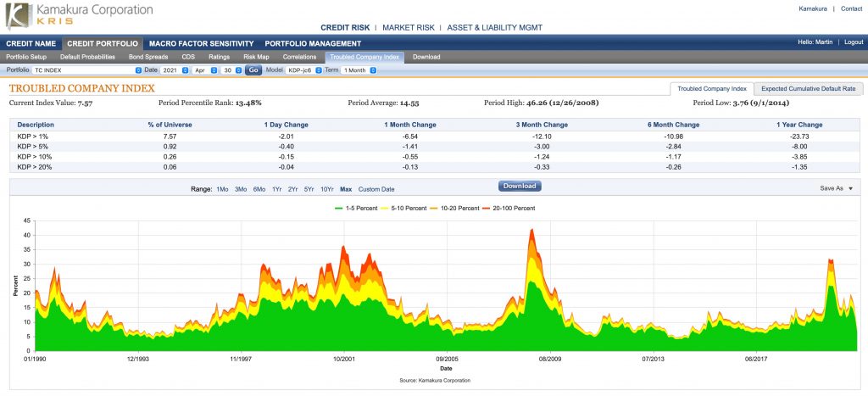Toggle the green 1-5 Percent legend series

point(356,209)
